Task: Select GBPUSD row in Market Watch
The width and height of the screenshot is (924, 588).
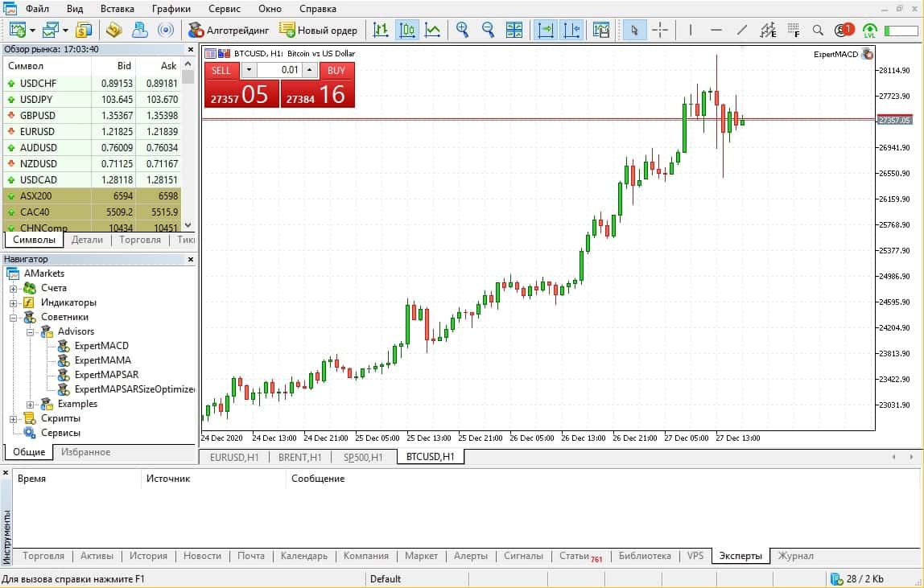Action: (93, 116)
